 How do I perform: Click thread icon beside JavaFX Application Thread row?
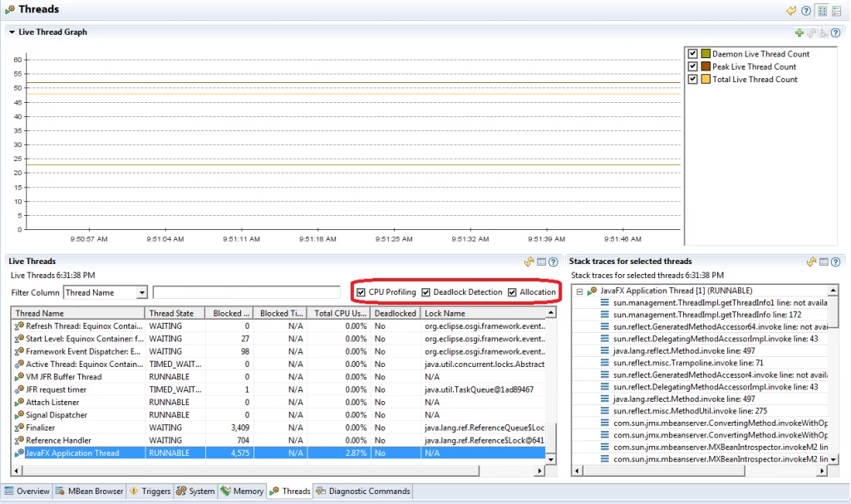[19, 453]
